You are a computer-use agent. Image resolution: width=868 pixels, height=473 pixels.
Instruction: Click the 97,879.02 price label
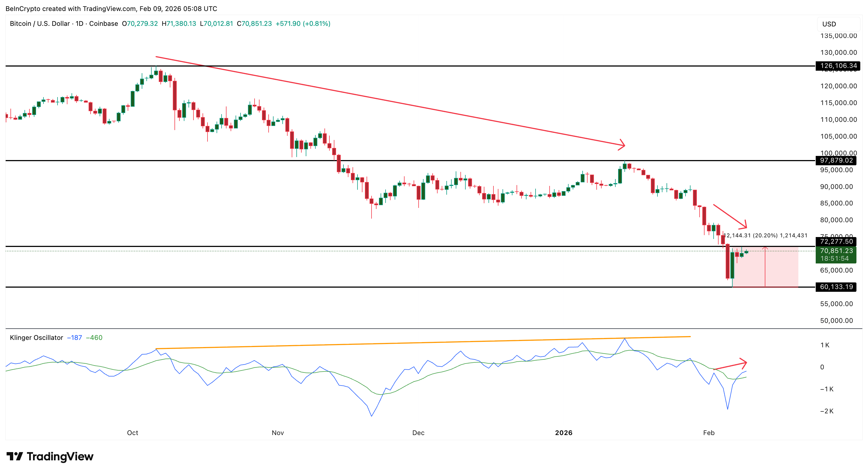(836, 161)
